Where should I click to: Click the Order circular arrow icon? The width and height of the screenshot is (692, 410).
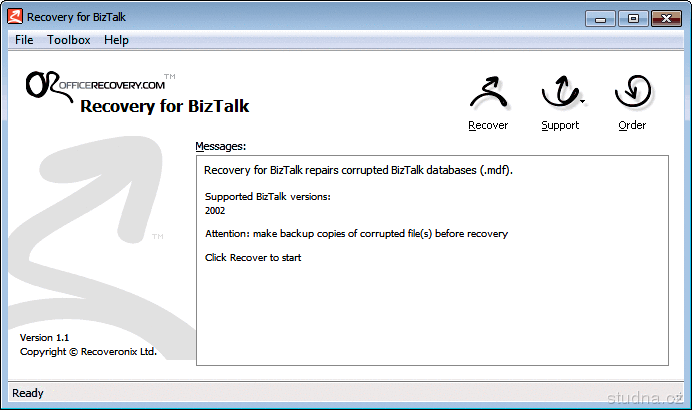coord(632,91)
